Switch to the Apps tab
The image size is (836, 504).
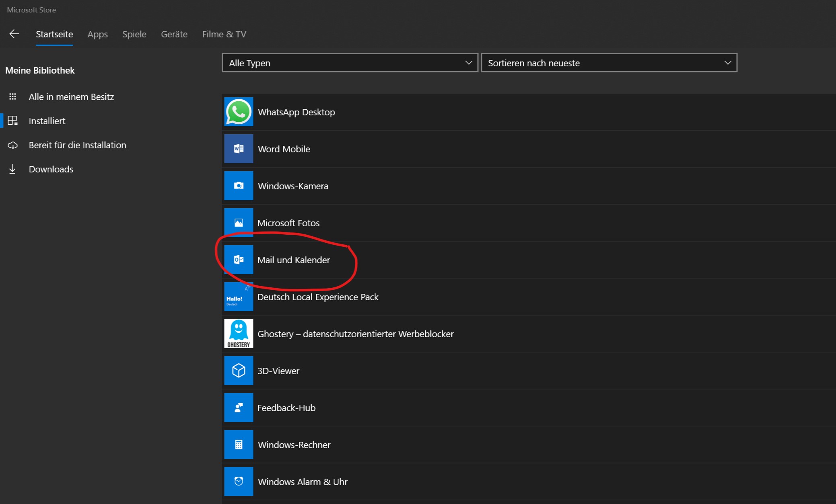click(97, 34)
